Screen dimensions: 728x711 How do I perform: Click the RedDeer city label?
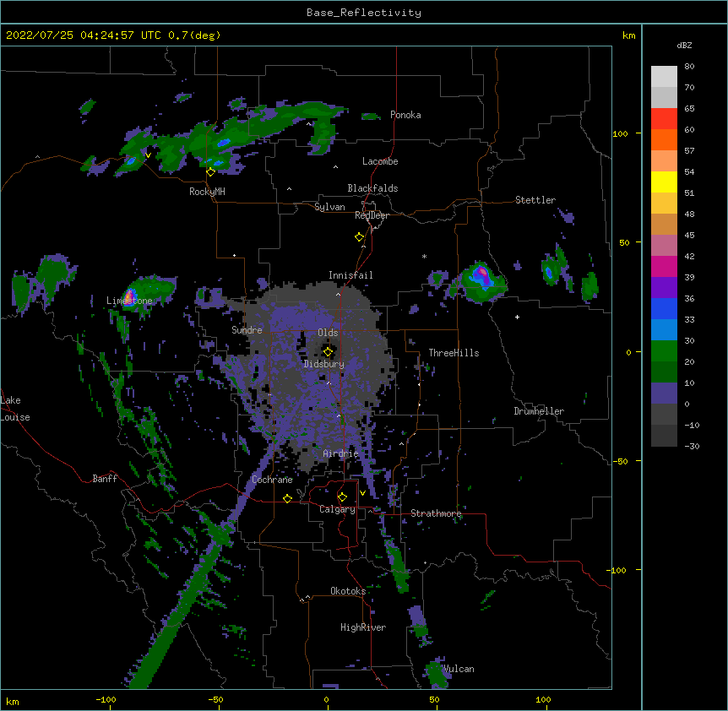coord(372,215)
